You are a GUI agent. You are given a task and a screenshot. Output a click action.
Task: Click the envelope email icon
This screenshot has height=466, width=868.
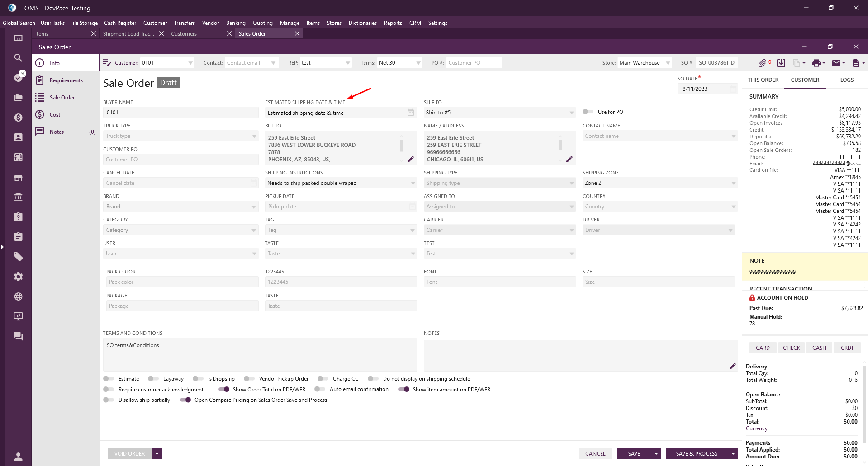tap(836, 63)
